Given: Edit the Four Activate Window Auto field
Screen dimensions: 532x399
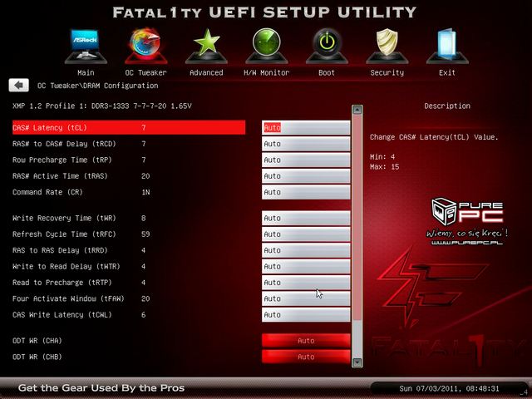Looking at the screenshot, I should pos(306,298).
